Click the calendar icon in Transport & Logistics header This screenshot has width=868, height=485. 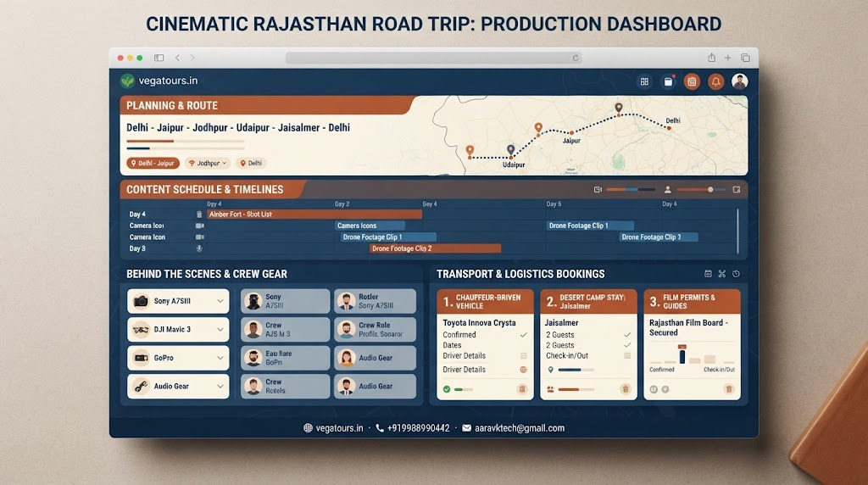tap(708, 274)
